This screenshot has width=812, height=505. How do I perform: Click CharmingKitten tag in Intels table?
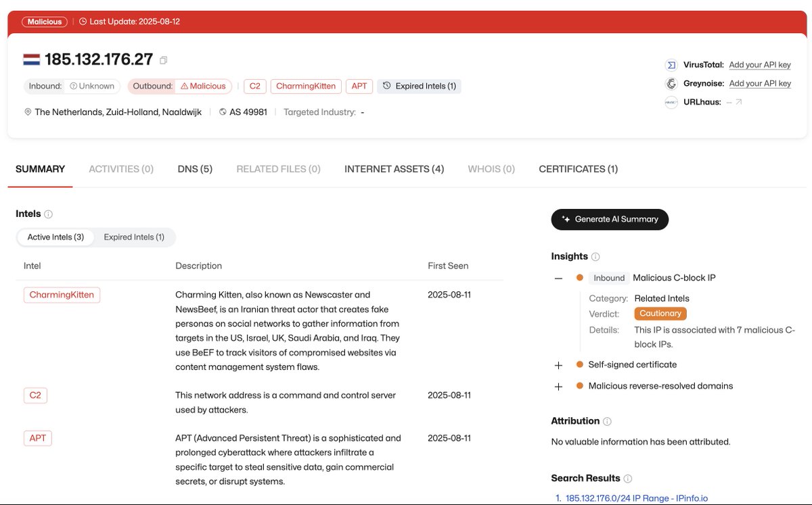point(62,295)
